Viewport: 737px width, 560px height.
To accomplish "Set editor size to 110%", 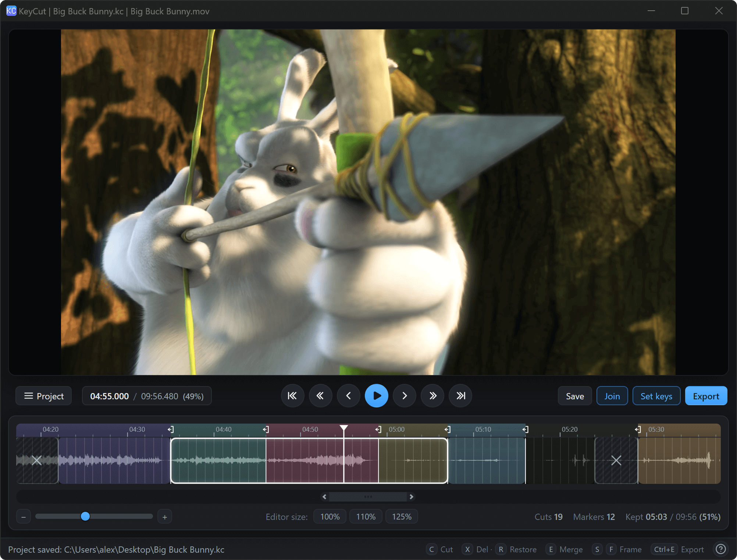I will pyautogui.click(x=366, y=517).
